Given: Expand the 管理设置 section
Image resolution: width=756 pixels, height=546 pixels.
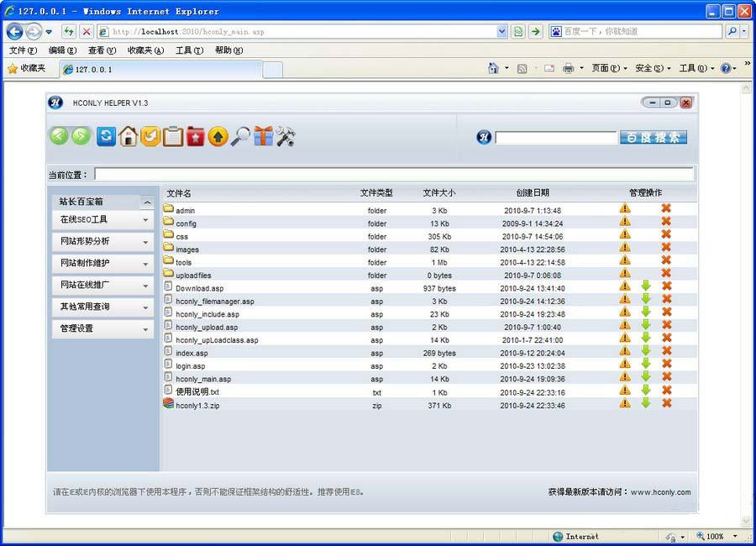Looking at the screenshot, I should coord(102,328).
